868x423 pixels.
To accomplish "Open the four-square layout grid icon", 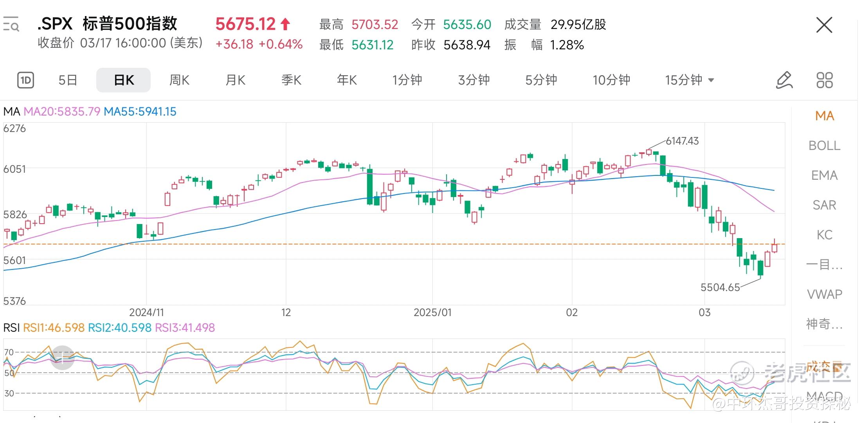I will click(x=825, y=80).
